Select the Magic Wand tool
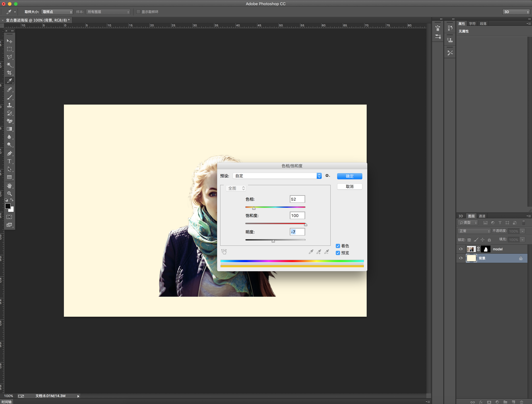This screenshot has width=532, height=404. click(x=9, y=65)
